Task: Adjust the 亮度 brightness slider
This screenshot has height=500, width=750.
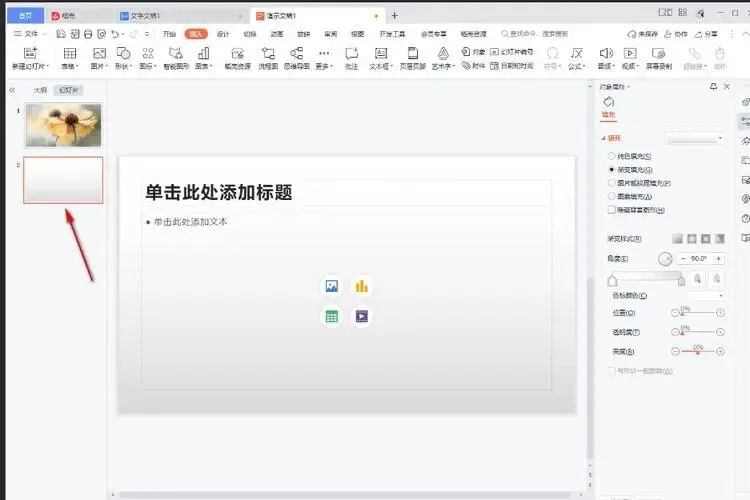Action: pos(697,352)
